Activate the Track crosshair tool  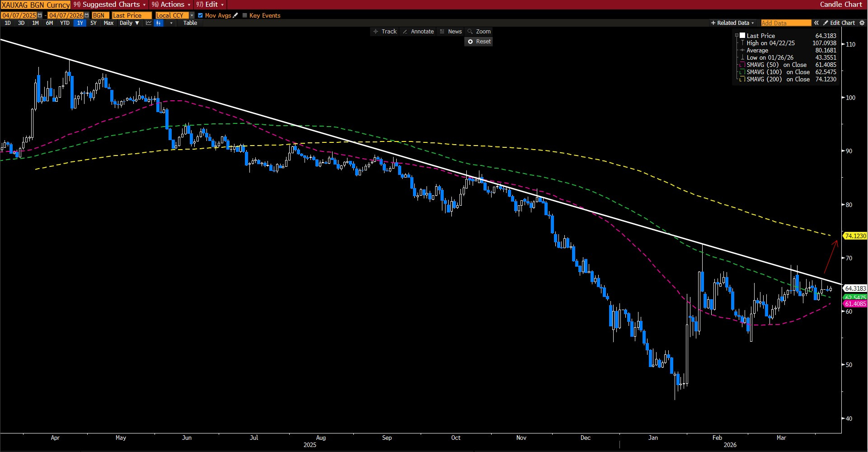click(385, 32)
